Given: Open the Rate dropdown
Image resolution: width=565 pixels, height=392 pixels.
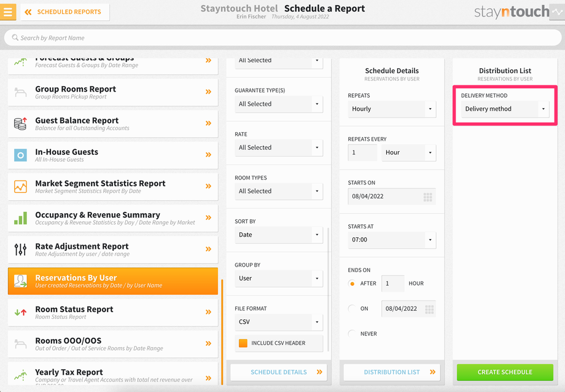Looking at the screenshot, I should tap(279, 147).
